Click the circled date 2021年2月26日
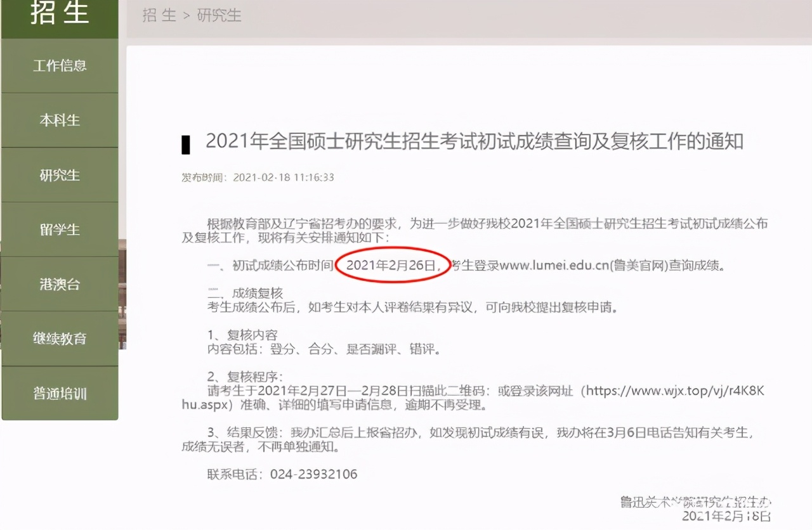This screenshot has width=812, height=530. click(392, 266)
